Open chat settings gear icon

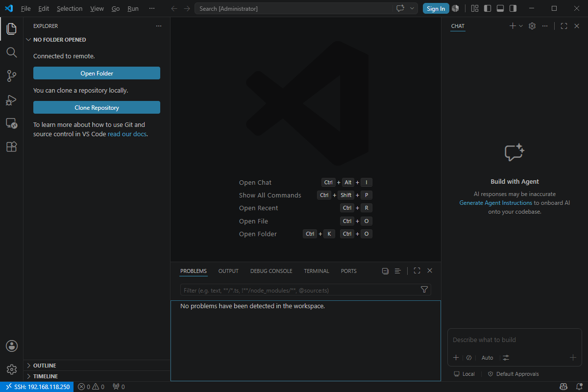coord(532,26)
